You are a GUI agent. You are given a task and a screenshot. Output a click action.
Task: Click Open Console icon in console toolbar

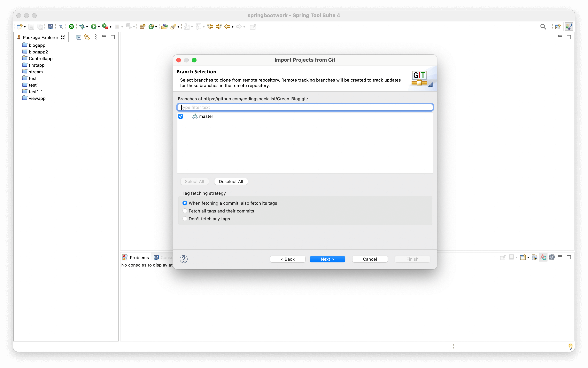[x=523, y=257]
